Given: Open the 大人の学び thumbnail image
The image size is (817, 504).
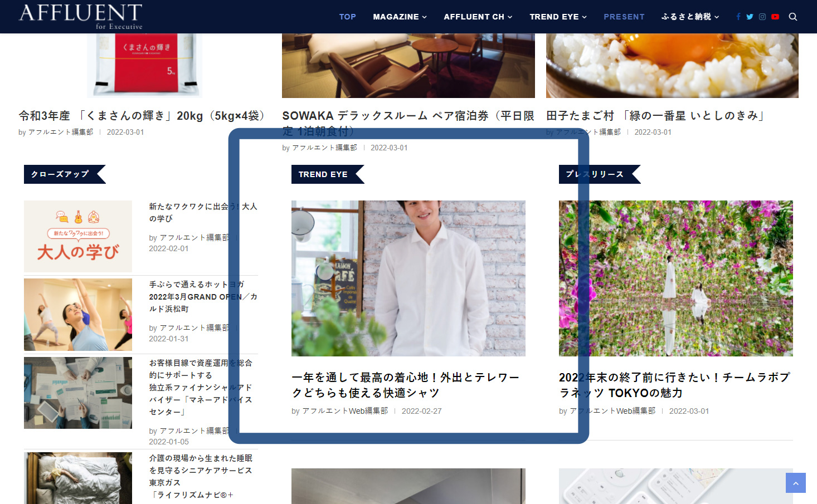Looking at the screenshot, I should pyautogui.click(x=78, y=236).
